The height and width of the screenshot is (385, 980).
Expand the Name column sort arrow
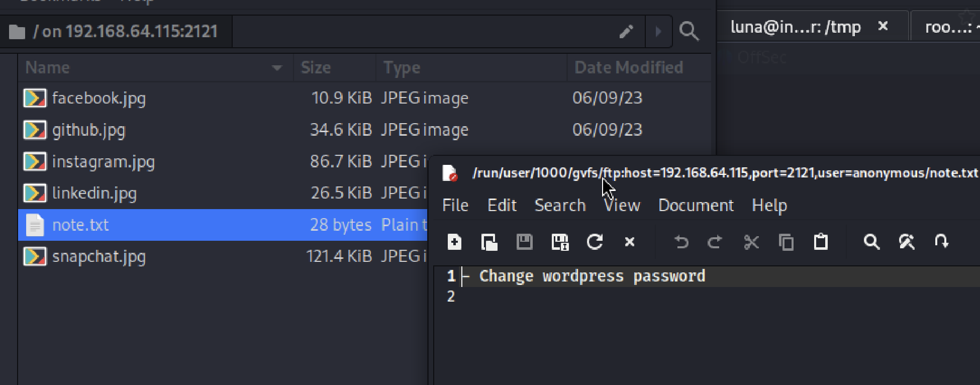(x=276, y=68)
